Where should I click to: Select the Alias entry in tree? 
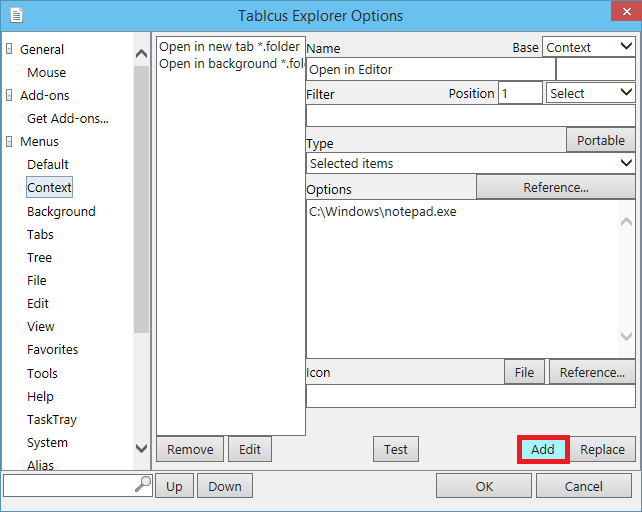pyautogui.click(x=40, y=465)
